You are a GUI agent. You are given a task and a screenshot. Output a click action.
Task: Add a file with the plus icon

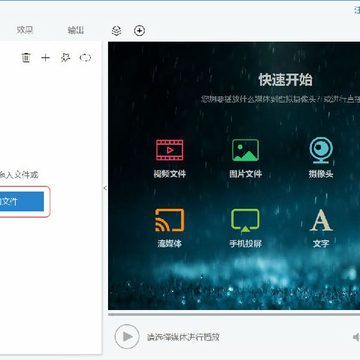point(45,58)
